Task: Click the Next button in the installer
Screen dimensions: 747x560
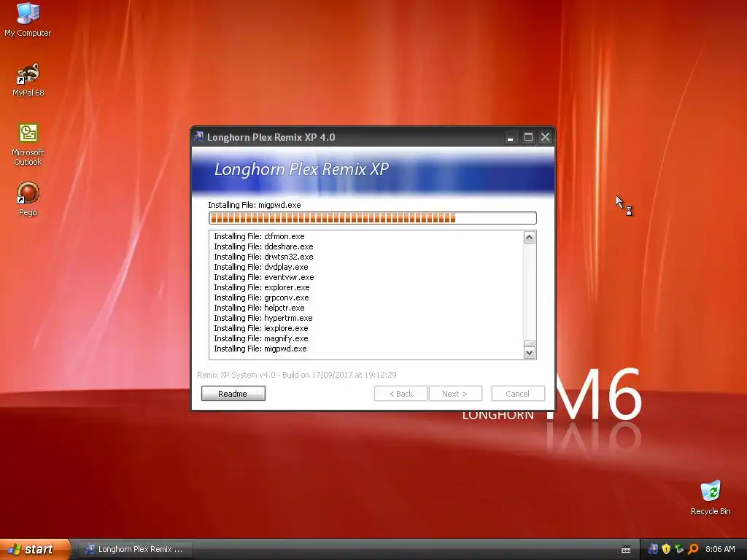Action: (455, 393)
